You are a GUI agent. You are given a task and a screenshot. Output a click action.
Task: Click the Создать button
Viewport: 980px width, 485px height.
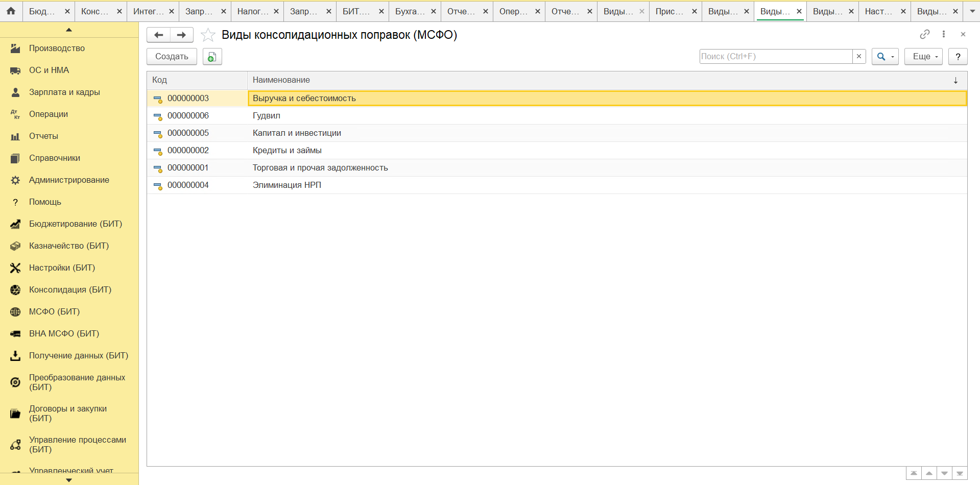(172, 57)
